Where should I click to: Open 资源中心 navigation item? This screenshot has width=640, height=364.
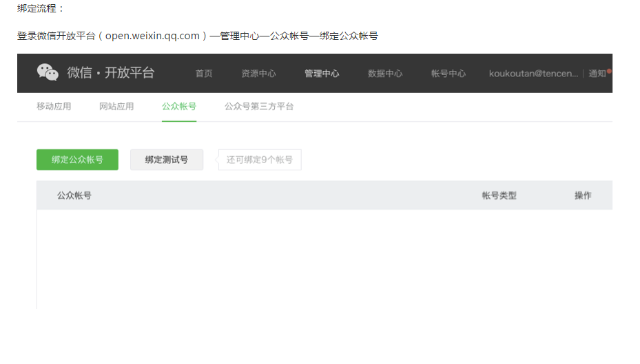click(258, 74)
